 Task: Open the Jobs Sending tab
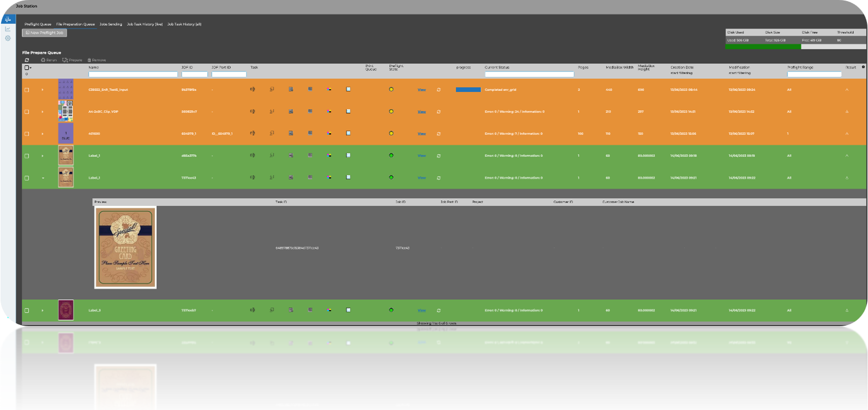click(x=111, y=24)
